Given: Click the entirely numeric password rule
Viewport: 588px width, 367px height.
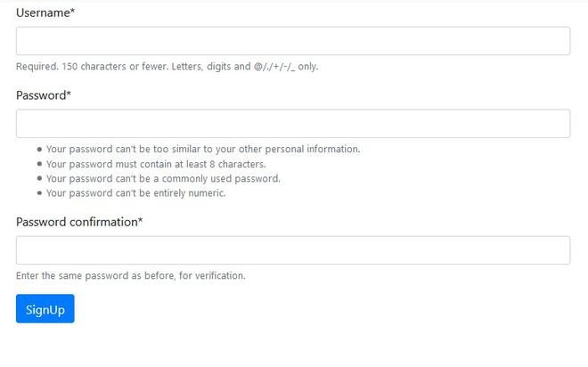Looking at the screenshot, I should click(x=135, y=193).
